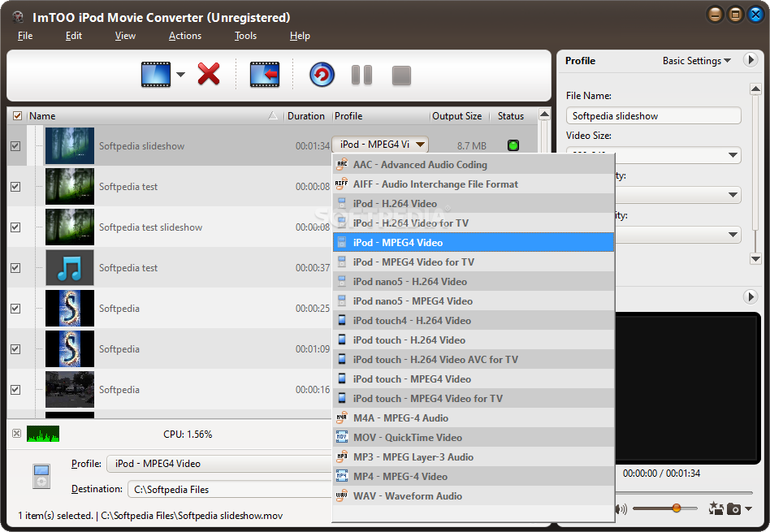
Task: Uncheck the 00:01:09 Softpedia row checkbox
Action: pyautogui.click(x=15, y=349)
